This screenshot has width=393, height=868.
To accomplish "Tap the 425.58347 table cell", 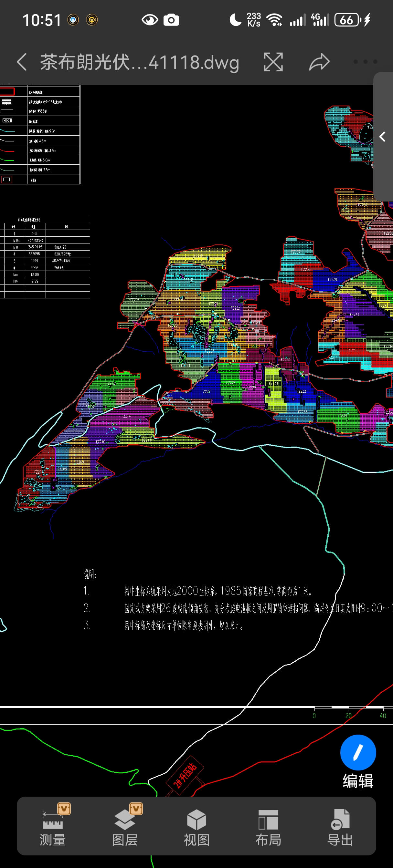I will pos(36,241).
